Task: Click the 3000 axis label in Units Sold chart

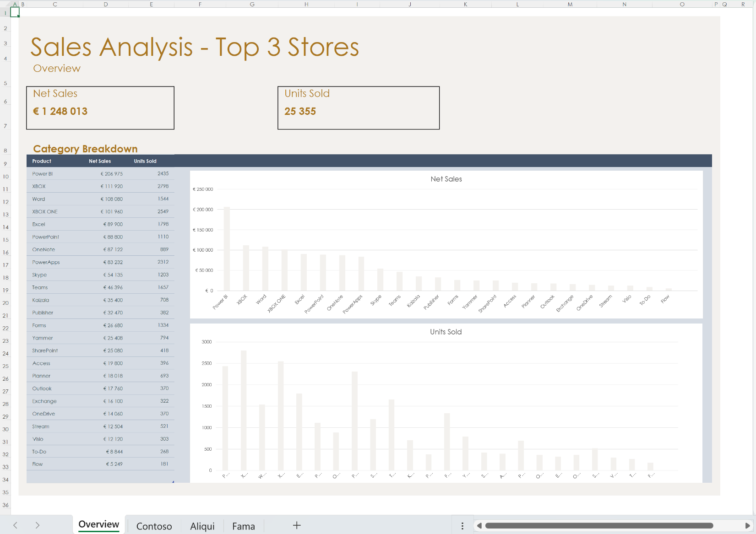Action: pyautogui.click(x=207, y=342)
